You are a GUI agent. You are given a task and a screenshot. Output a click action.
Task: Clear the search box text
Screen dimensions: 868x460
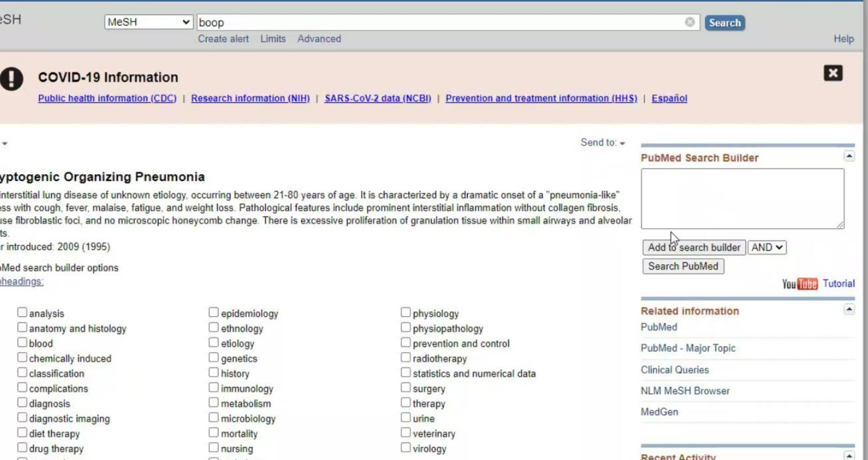click(689, 22)
